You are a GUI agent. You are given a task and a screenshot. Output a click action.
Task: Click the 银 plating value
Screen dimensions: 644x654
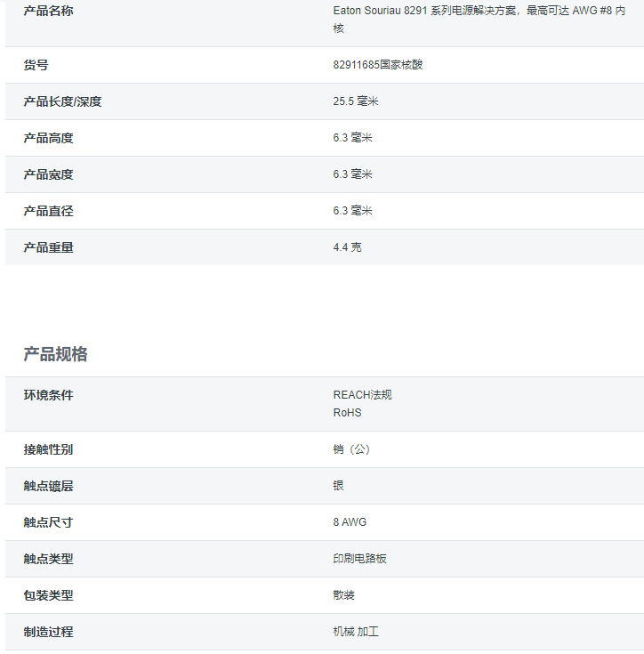click(338, 486)
